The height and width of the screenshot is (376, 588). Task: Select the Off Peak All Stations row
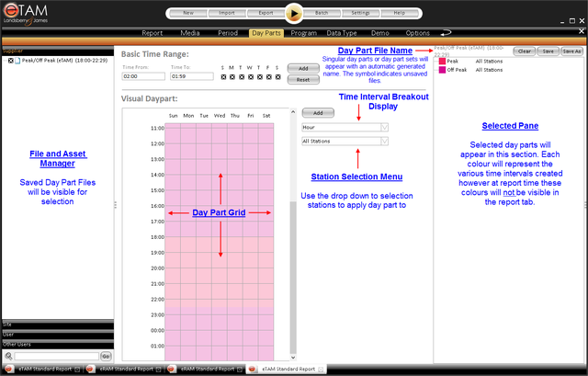tap(471, 70)
